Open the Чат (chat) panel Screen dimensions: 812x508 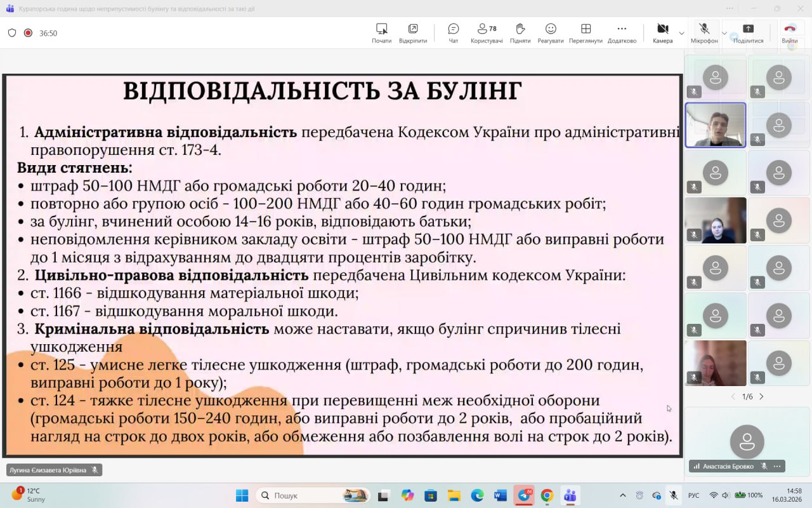(x=453, y=33)
